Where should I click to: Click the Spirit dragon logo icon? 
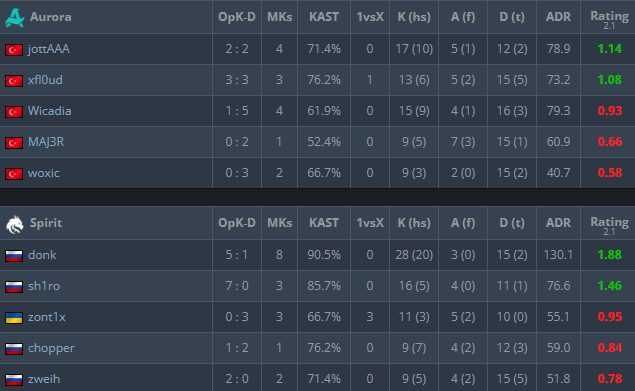[15, 224]
